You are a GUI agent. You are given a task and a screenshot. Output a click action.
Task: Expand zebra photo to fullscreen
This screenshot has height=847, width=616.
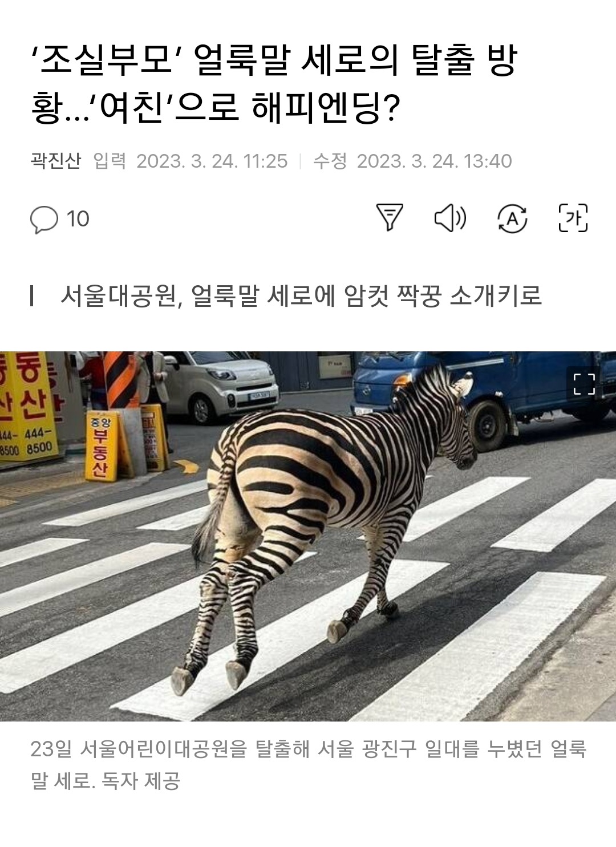point(584,384)
